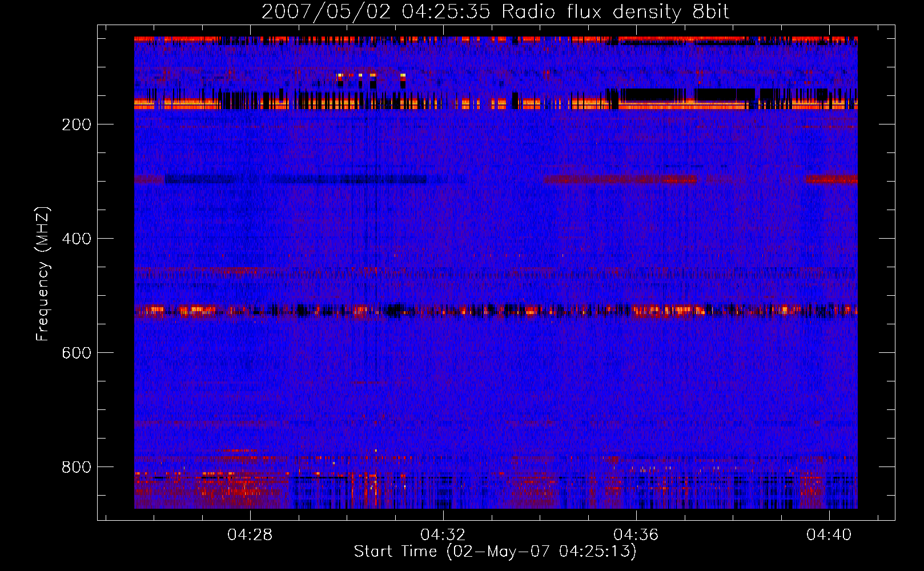The height and width of the screenshot is (571, 924).
Task: Click the 04:36 time tick label
Action: (x=636, y=535)
